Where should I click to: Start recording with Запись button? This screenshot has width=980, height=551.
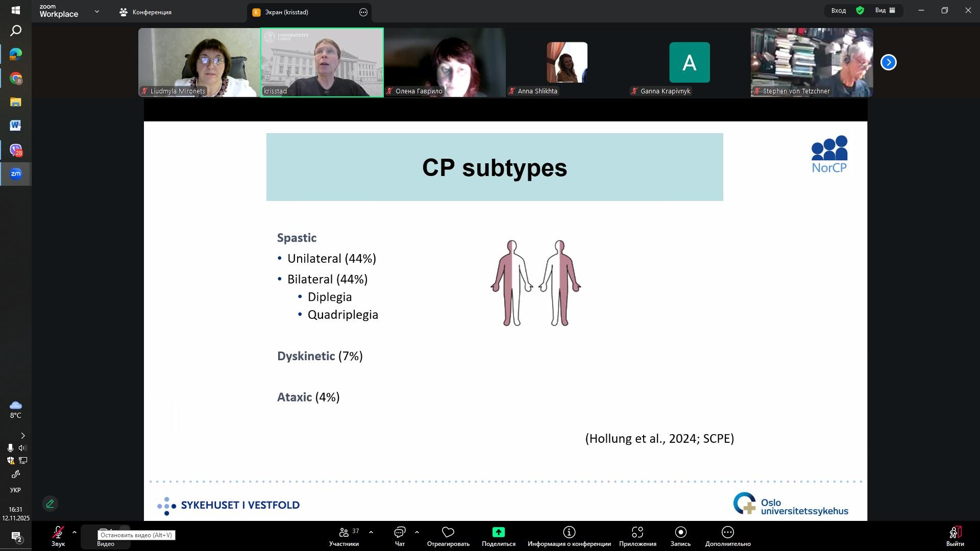(x=680, y=533)
